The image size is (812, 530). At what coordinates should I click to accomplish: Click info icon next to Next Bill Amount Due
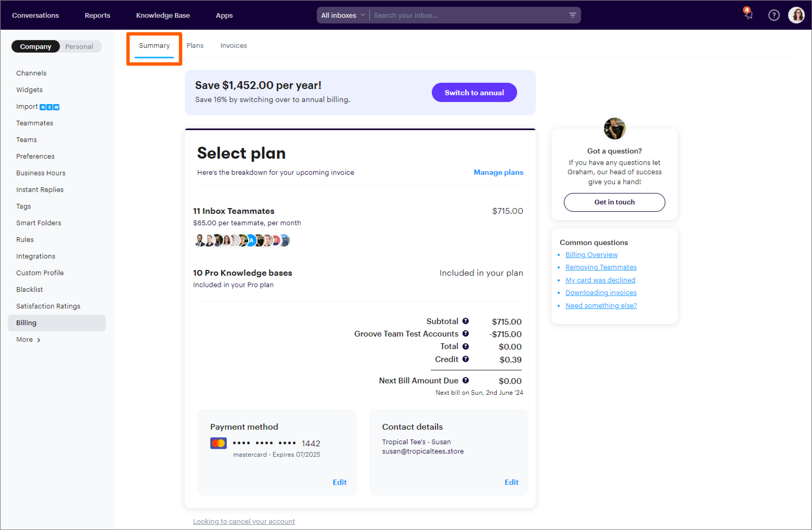tap(466, 380)
